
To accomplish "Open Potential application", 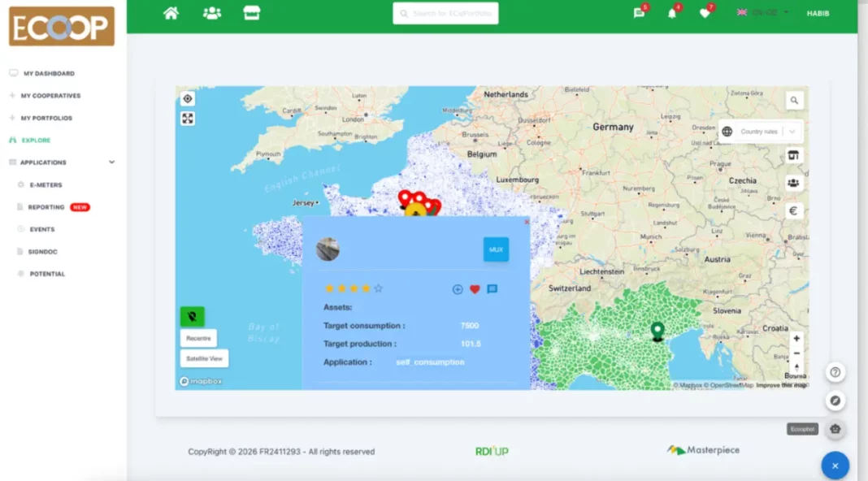I will click(47, 274).
